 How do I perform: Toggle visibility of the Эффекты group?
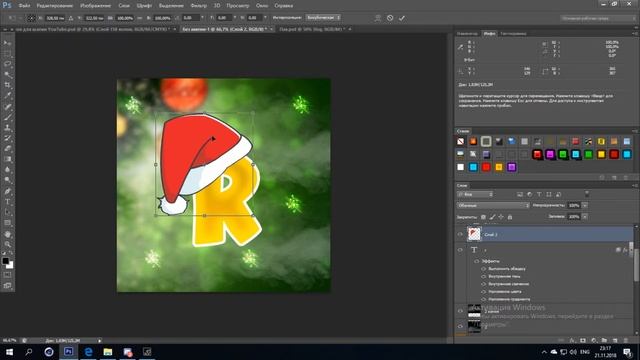coord(476,261)
